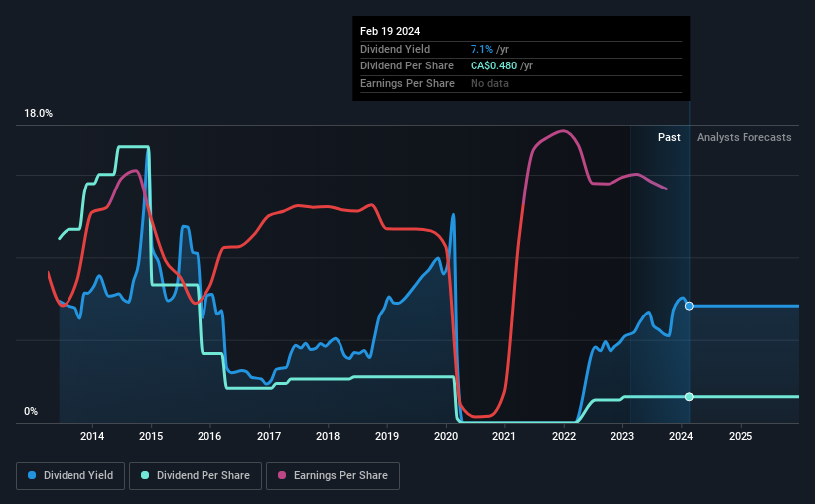The width and height of the screenshot is (815, 504).
Task: Click the tooltip Dividend Yield row label
Action: [x=395, y=49]
